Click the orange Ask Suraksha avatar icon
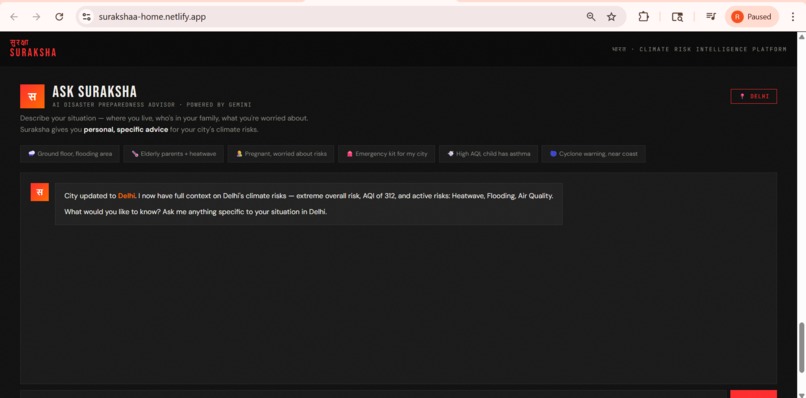The image size is (806, 398). point(32,96)
